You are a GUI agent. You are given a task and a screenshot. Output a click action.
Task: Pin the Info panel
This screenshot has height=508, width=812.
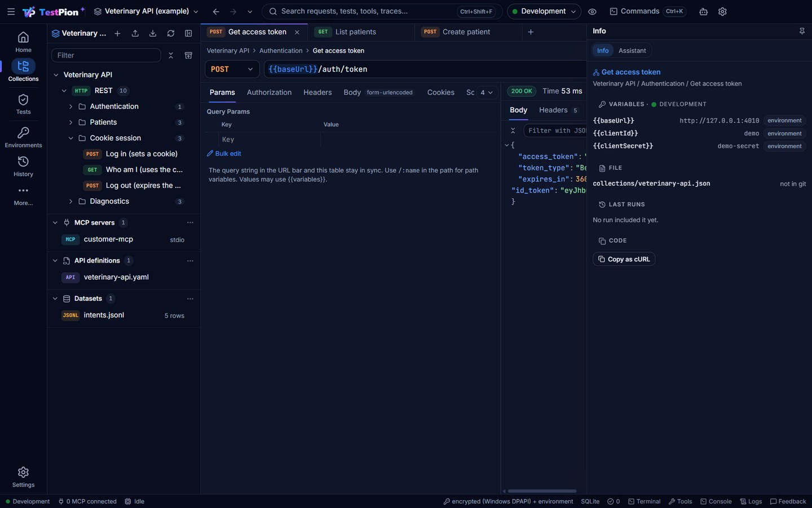tap(802, 31)
